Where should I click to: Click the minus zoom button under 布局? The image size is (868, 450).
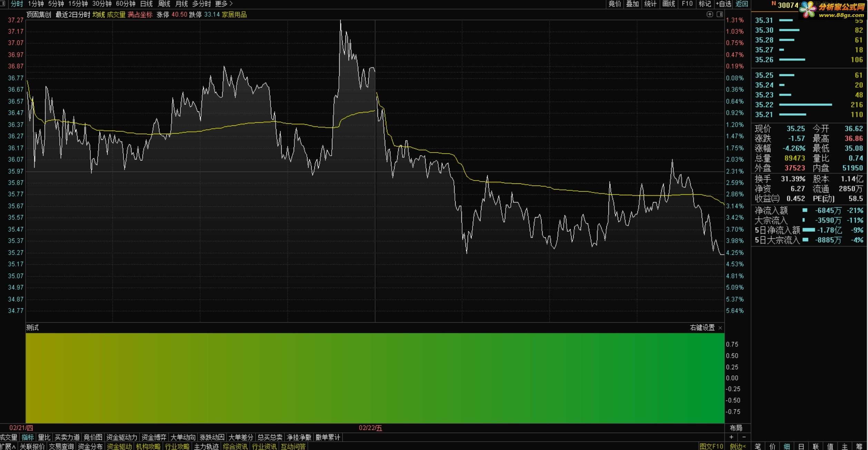[744, 437]
